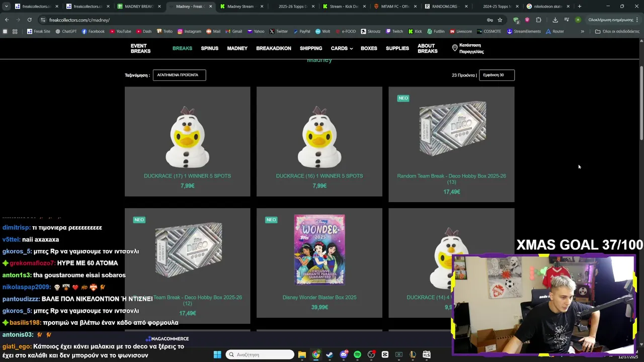The height and width of the screenshot is (362, 644).
Task: Reload the page with refresh icon
Action: click(29, 20)
